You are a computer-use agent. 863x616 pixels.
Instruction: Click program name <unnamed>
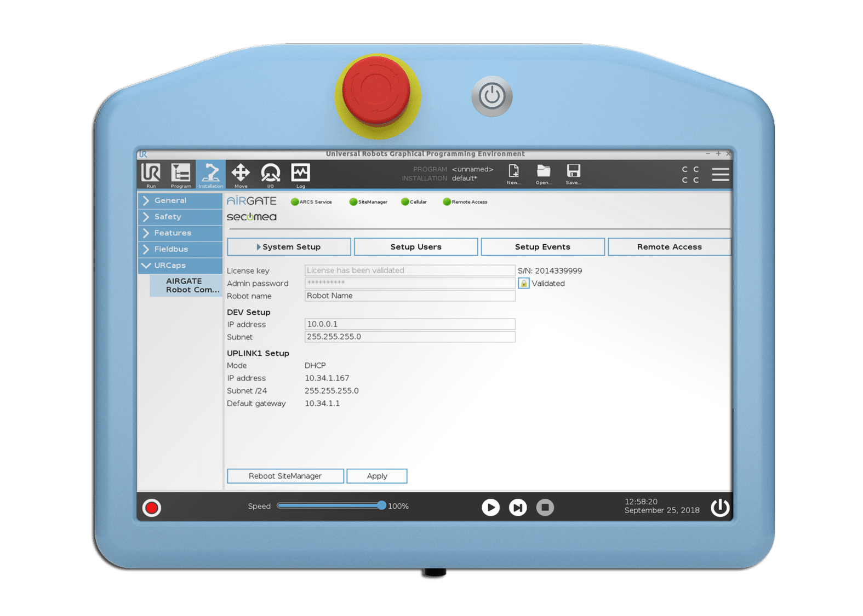472,169
